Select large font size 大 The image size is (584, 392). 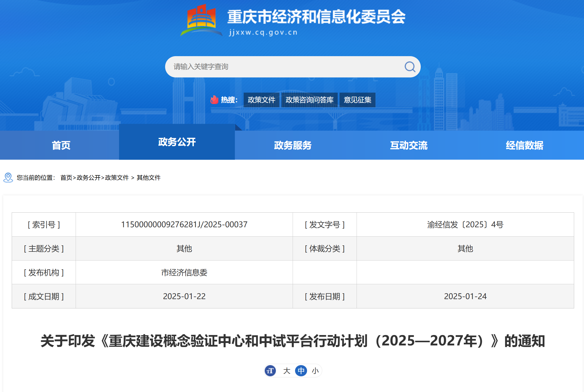287,371
